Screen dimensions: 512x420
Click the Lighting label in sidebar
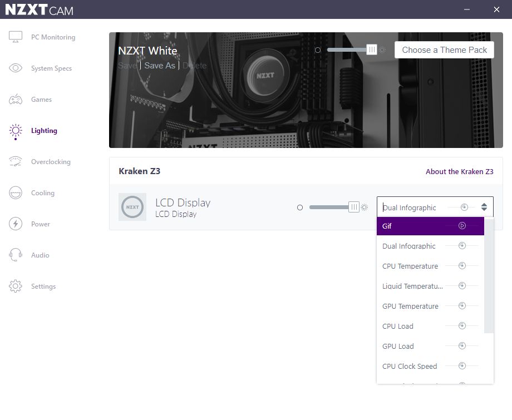tap(44, 131)
